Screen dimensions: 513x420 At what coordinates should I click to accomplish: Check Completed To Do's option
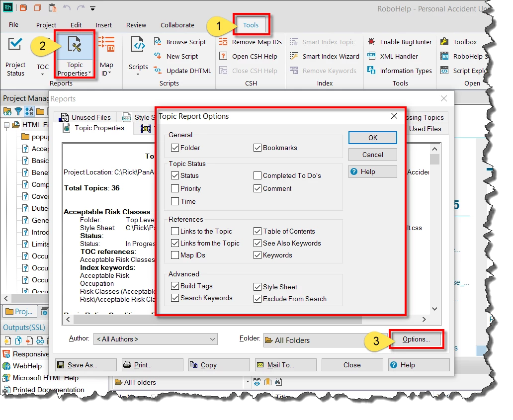click(257, 175)
